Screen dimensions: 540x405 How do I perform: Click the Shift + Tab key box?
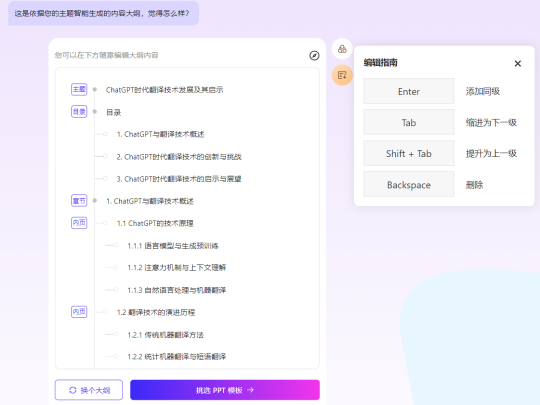click(409, 153)
